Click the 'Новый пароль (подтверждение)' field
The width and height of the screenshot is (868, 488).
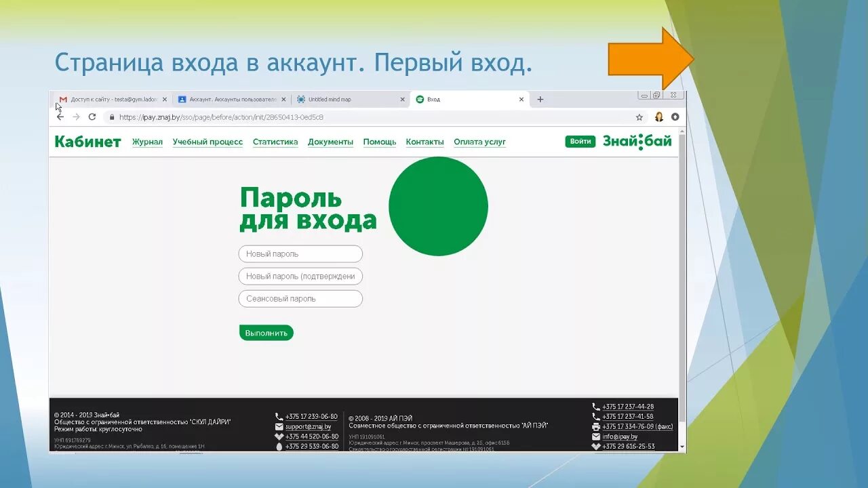[x=300, y=277]
